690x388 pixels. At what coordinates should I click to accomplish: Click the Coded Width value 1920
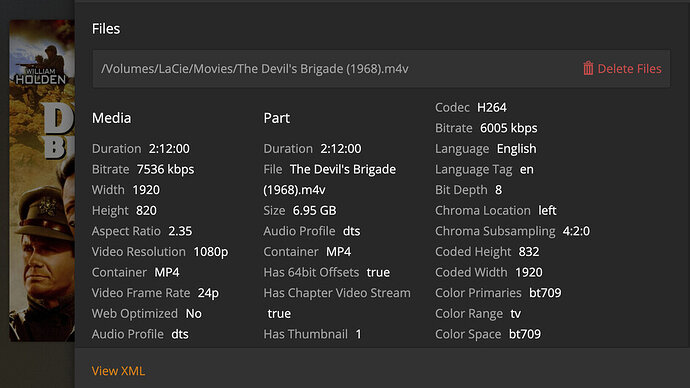pos(529,272)
